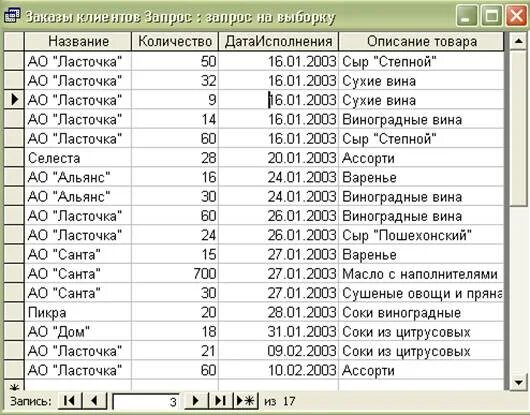Image resolution: width=530 pixels, height=415 pixels.
Task: Click Сухие вина in the quantity 9 row
Action: click(421, 100)
